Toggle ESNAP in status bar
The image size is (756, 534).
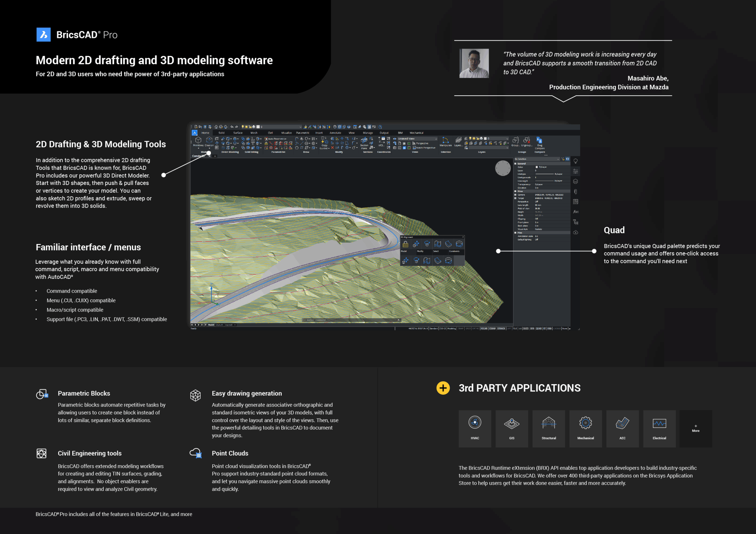pos(492,329)
